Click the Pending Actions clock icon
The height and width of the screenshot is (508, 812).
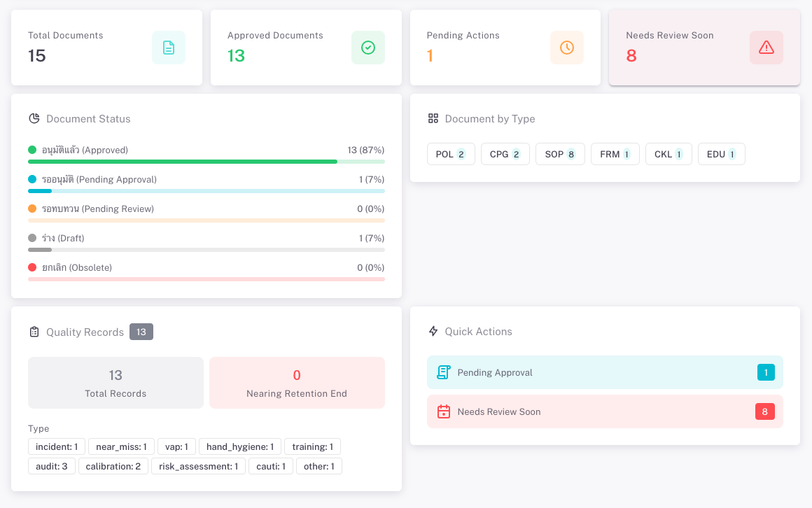pyautogui.click(x=567, y=48)
